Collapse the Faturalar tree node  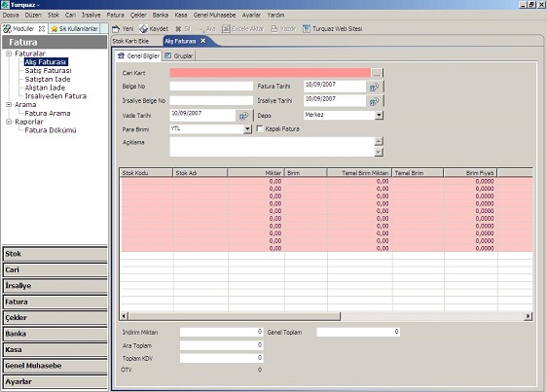coord(9,53)
